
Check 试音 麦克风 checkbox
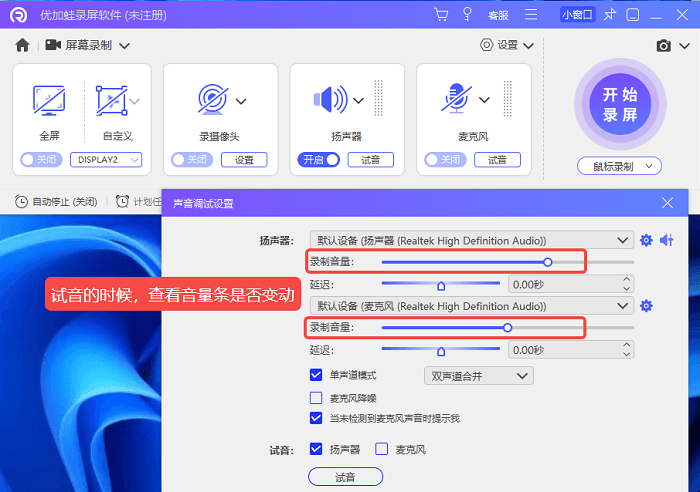pyautogui.click(x=382, y=449)
